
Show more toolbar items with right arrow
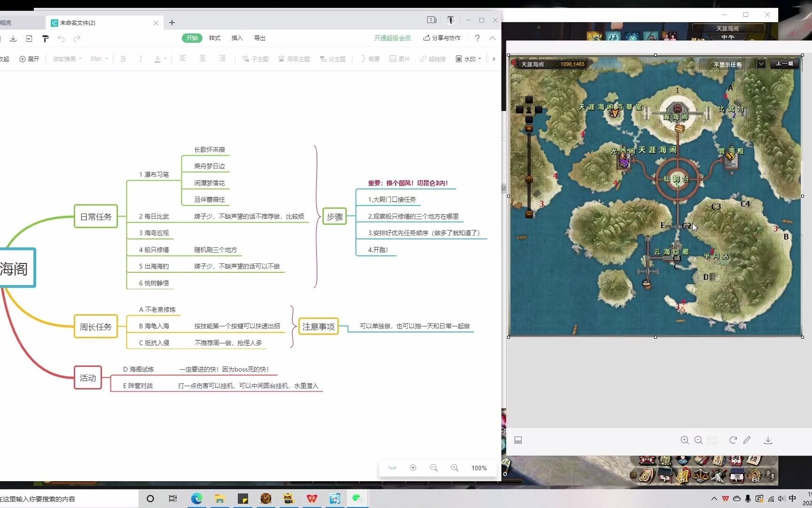[494, 59]
